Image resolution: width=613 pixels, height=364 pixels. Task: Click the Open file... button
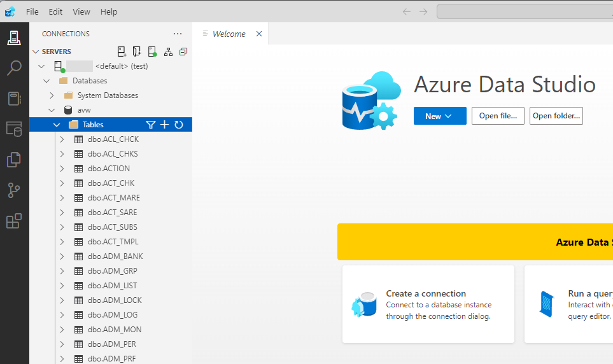(498, 116)
